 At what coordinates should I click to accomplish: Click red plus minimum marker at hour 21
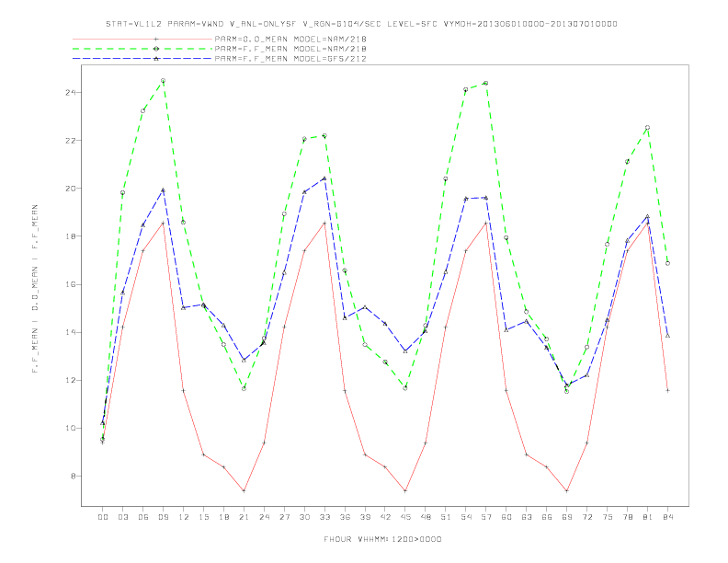click(x=244, y=490)
